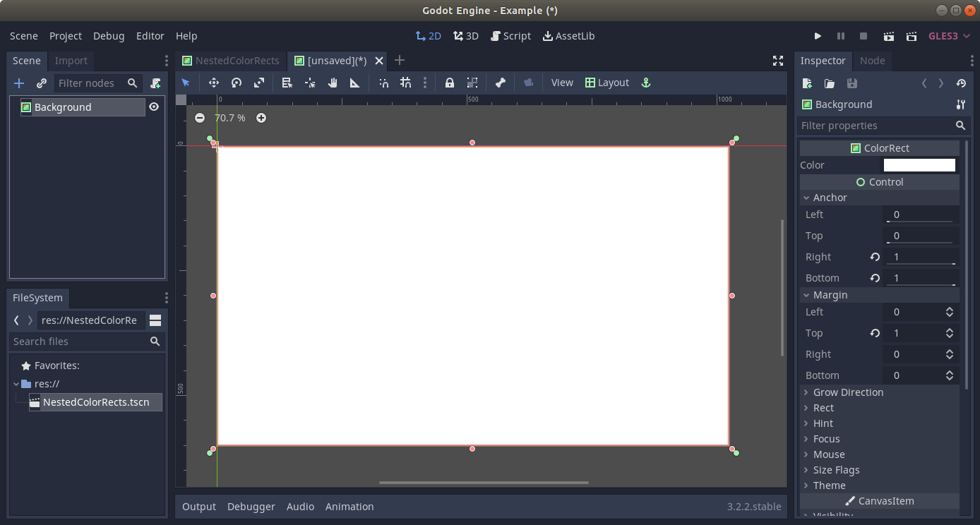Close the unsaved scene tab

[x=379, y=61]
